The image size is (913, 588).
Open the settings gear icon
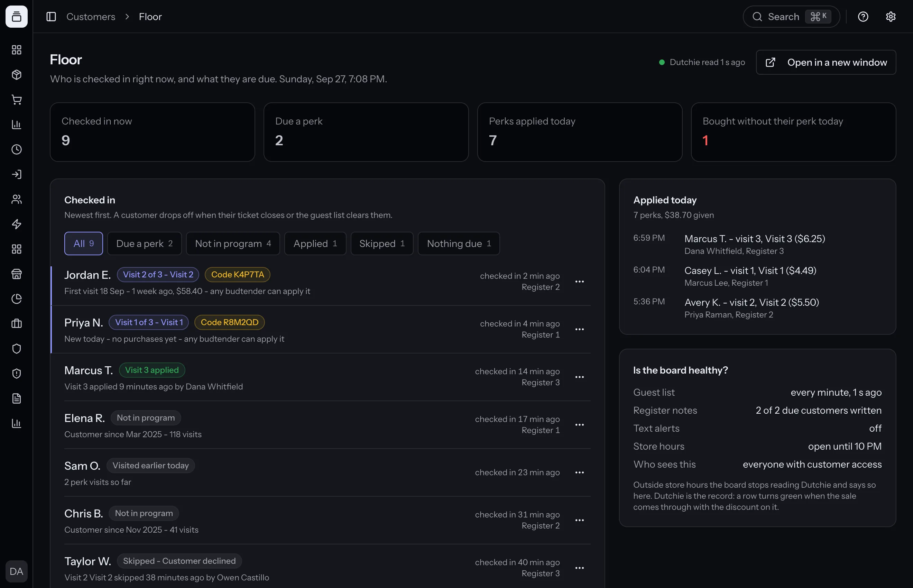click(891, 16)
